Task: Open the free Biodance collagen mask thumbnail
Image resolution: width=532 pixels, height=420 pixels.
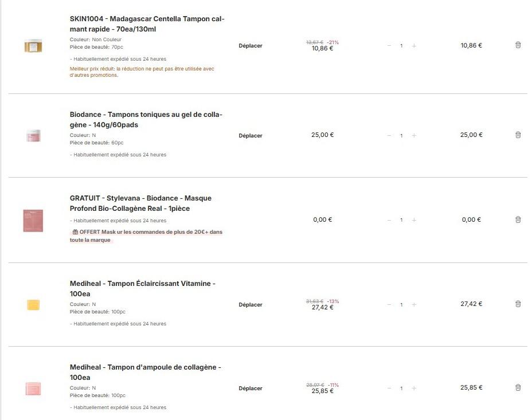Action: point(33,221)
